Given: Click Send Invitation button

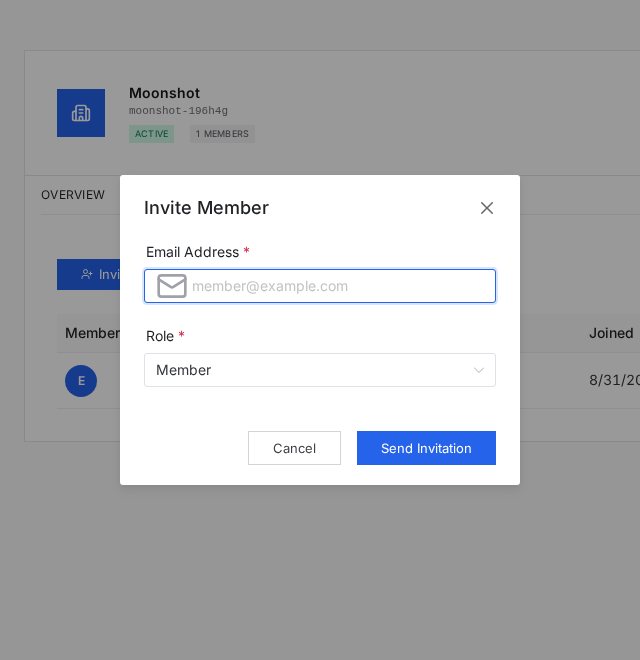Looking at the screenshot, I should 426,448.
